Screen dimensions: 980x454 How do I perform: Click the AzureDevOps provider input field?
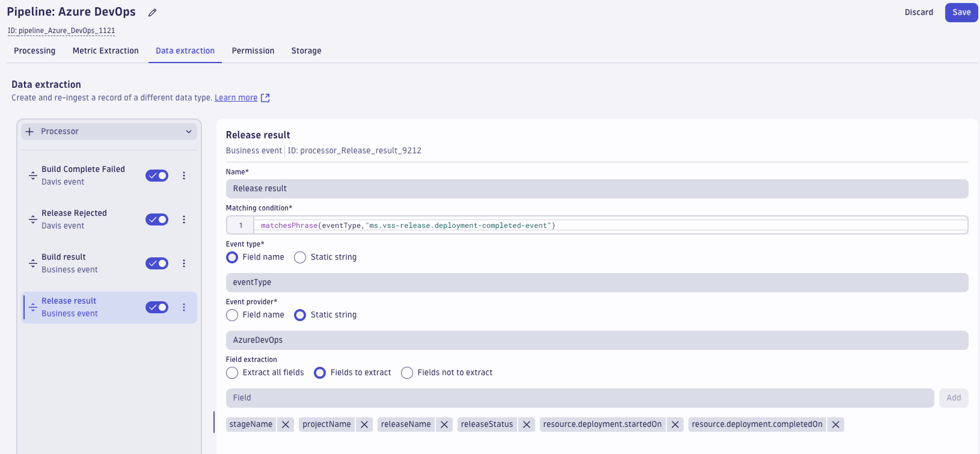pyautogui.click(x=597, y=340)
